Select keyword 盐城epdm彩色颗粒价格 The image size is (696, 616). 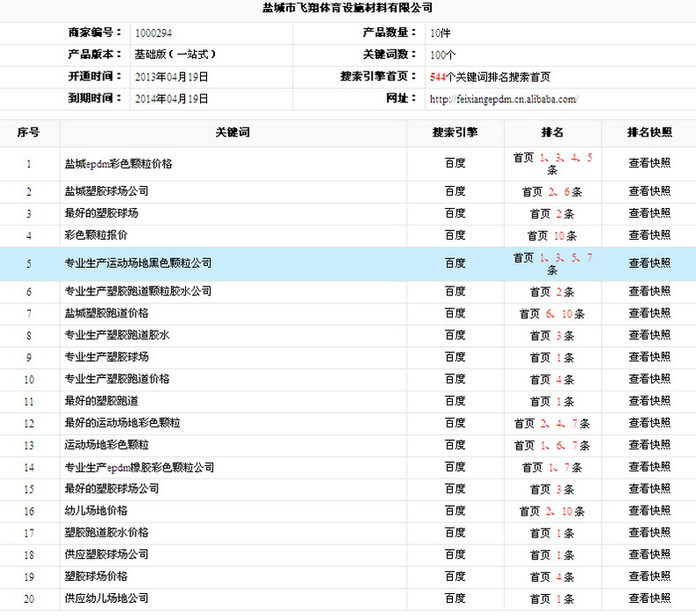point(119,164)
